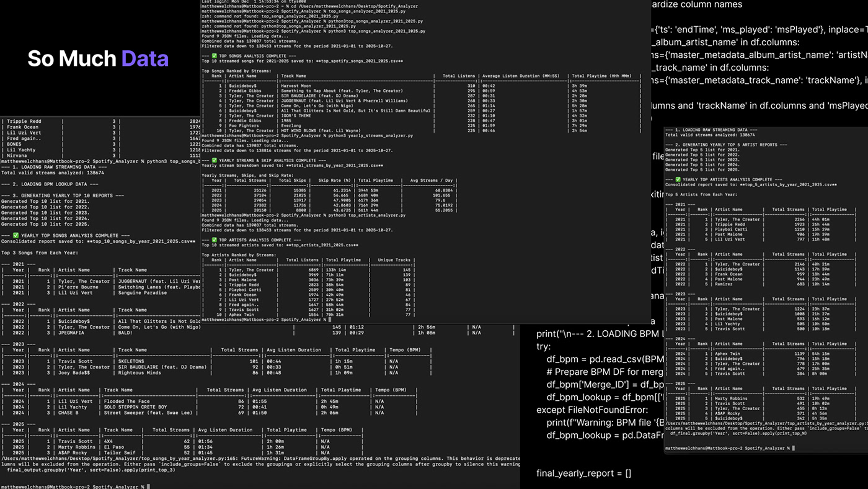Select the 'Everlong' track row
This screenshot has height=489, width=868.
pos(292,126)
